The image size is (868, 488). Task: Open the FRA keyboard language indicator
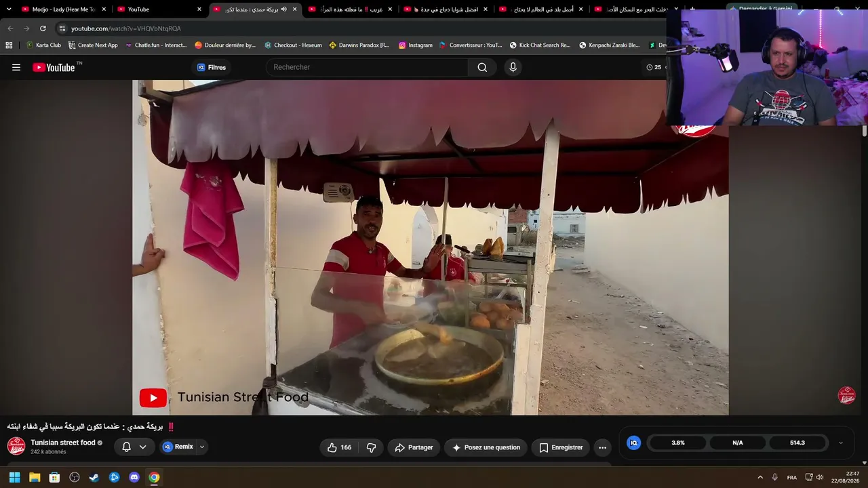tap(792, 477)
